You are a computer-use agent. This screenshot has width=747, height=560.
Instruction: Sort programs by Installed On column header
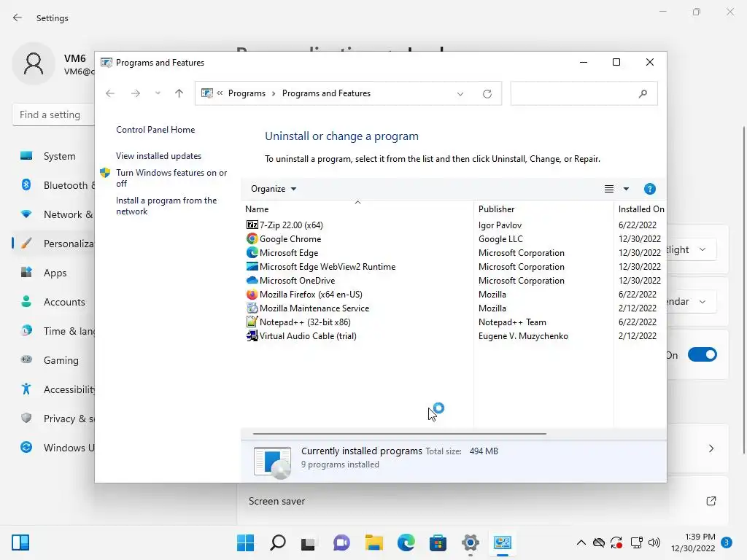click(x=640, y=209)
